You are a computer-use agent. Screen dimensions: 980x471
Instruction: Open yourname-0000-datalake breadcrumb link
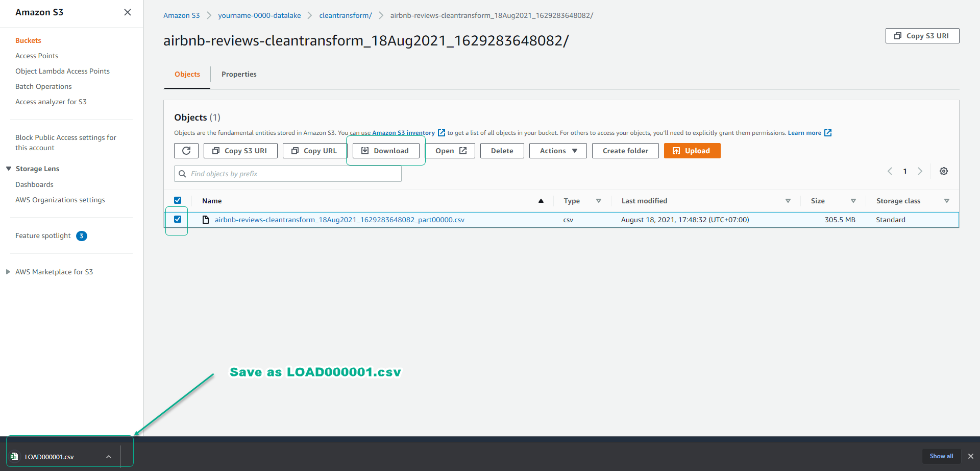259,15
